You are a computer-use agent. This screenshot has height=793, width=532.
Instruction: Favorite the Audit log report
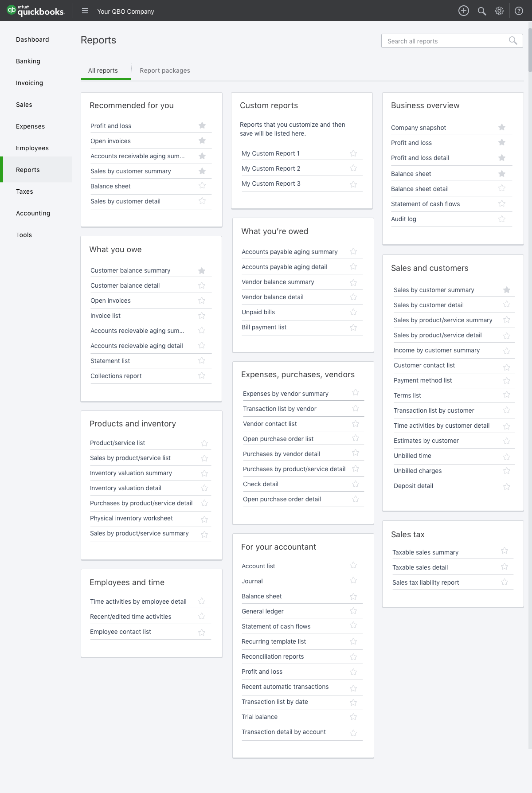coord(502,219)
